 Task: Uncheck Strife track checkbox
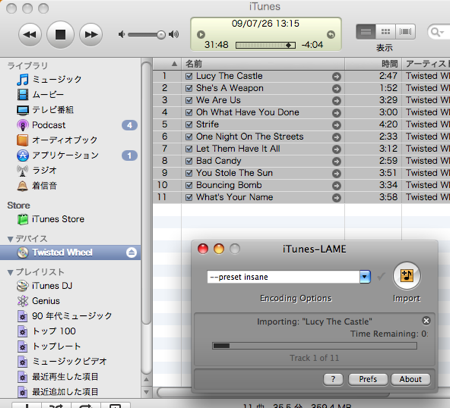click(x=189, y=125)
